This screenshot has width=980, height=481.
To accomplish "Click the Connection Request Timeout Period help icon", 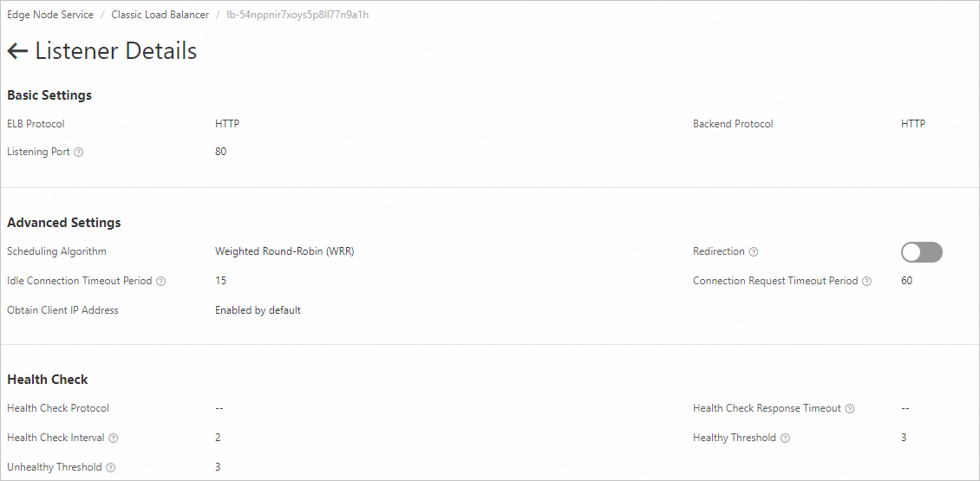I will point(866,281).
